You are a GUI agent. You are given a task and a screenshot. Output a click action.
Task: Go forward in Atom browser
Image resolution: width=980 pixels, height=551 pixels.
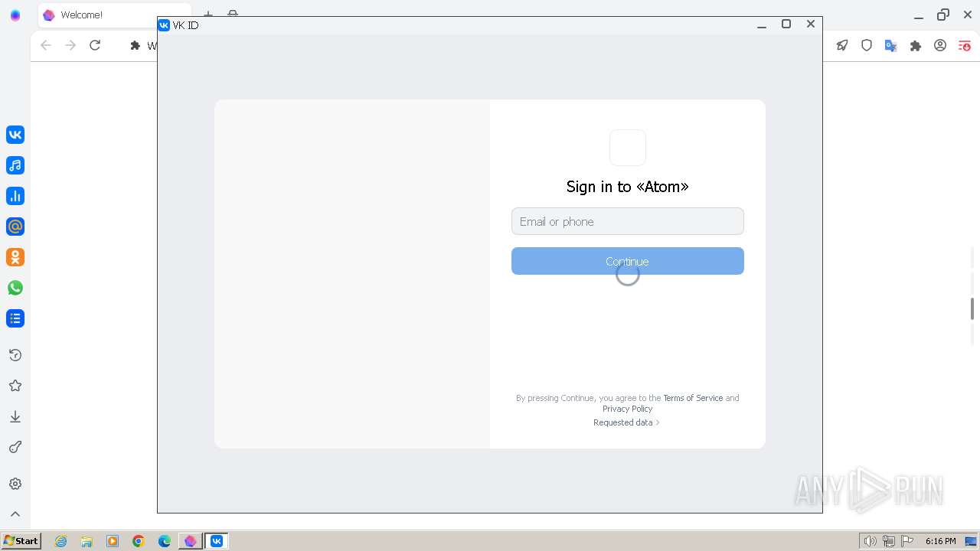(x=70, y=45)
